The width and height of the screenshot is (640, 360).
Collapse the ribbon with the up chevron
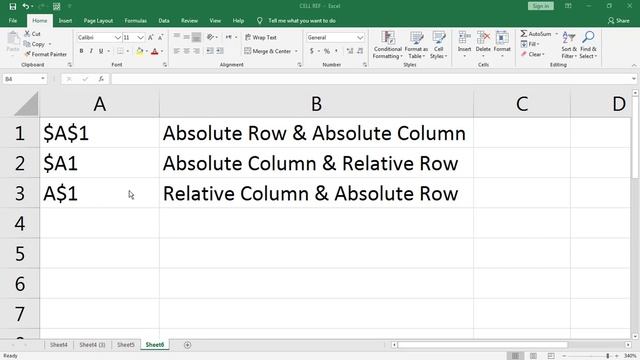pos(634,65)
